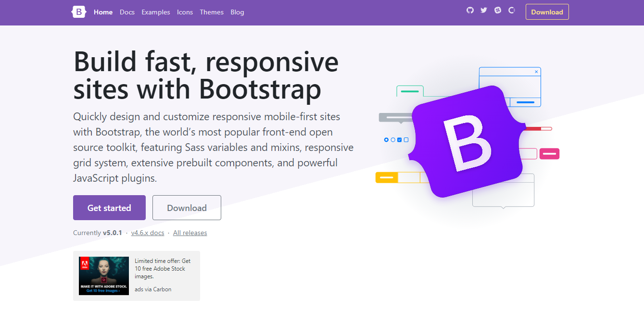Open Bootstrap's GitHub page via the navbar icon
Image resolution: width=644 pixels, height=311 pixels.
coord(470,10)
